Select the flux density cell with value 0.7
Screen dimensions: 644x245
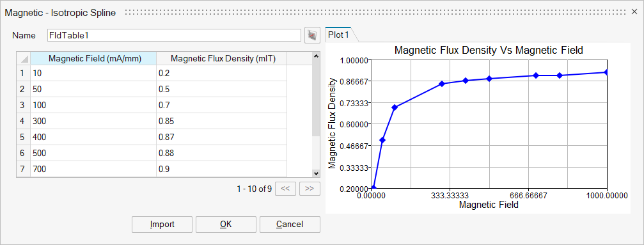coord(221,106)
